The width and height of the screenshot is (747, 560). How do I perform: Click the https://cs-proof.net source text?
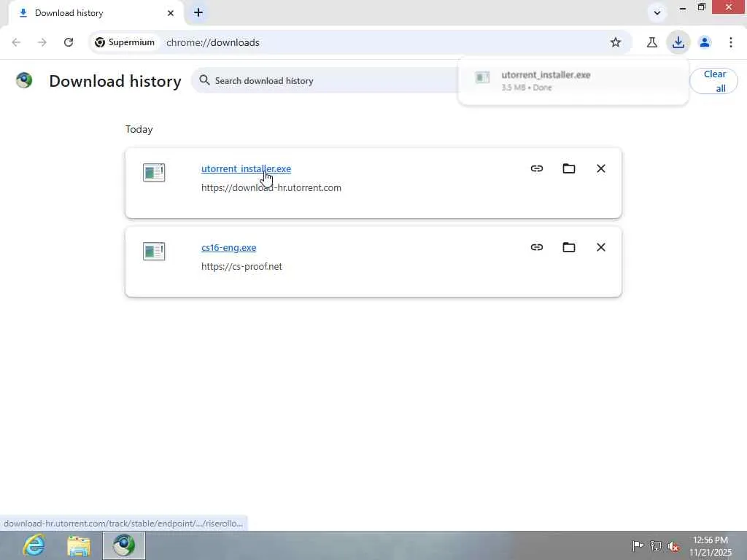coord(241,266)
